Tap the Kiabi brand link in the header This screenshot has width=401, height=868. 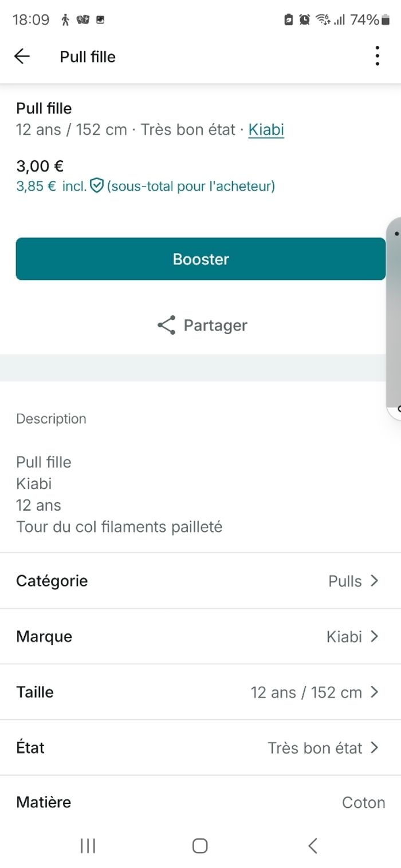[x=266, y=130]
